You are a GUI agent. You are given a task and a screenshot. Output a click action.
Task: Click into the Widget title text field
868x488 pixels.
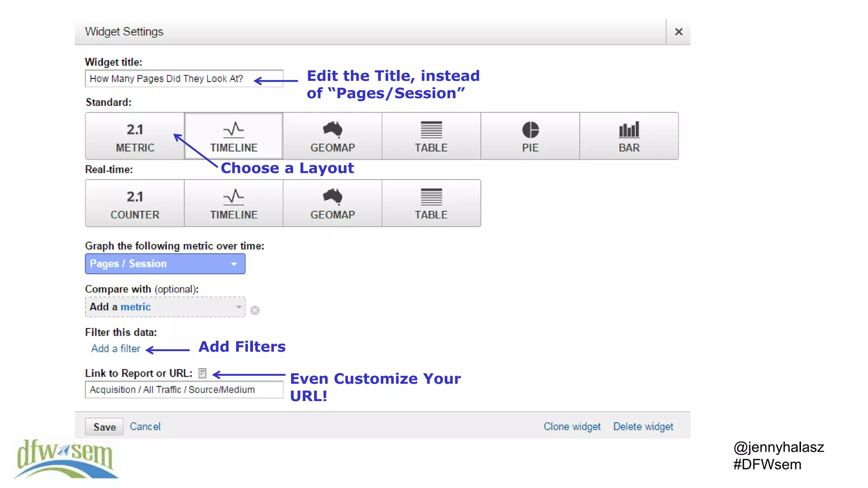click(184, 79)
